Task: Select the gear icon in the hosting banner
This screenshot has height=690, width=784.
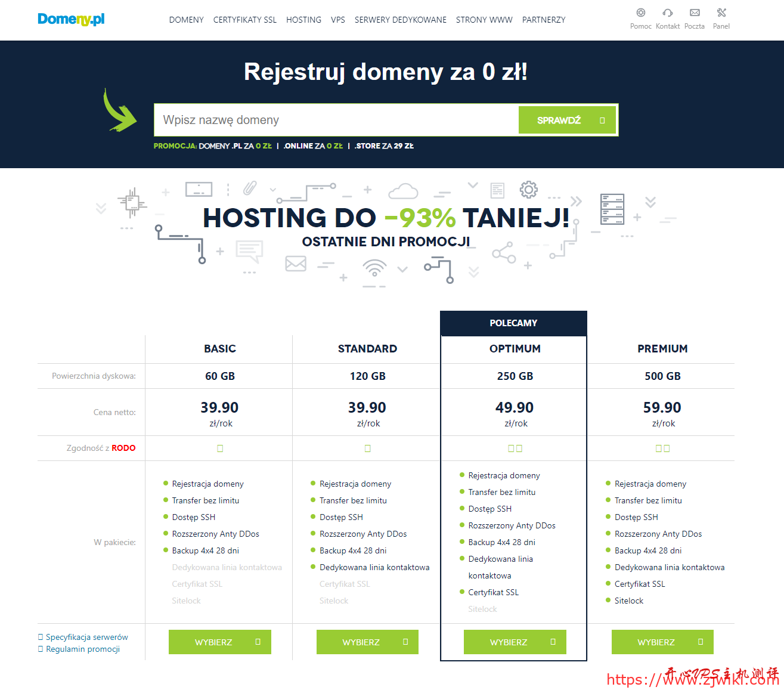Action: point(528,190)
